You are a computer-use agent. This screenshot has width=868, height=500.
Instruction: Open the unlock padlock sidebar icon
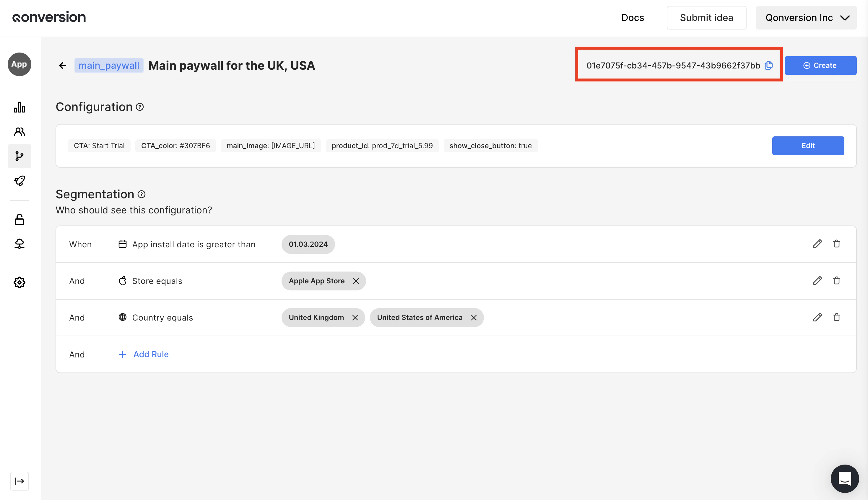19,219
